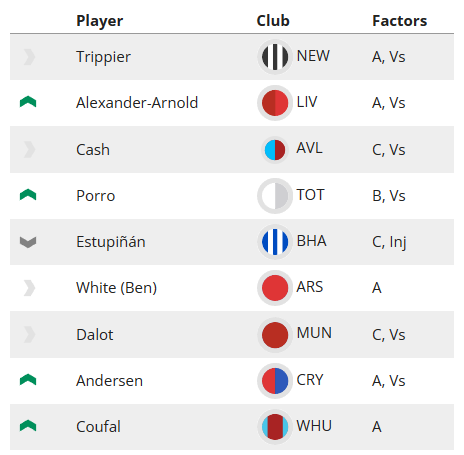The image size is (464, 455).
Task: Click green up arrow beside Alexander-Arnold
Action: coord(28,102)
